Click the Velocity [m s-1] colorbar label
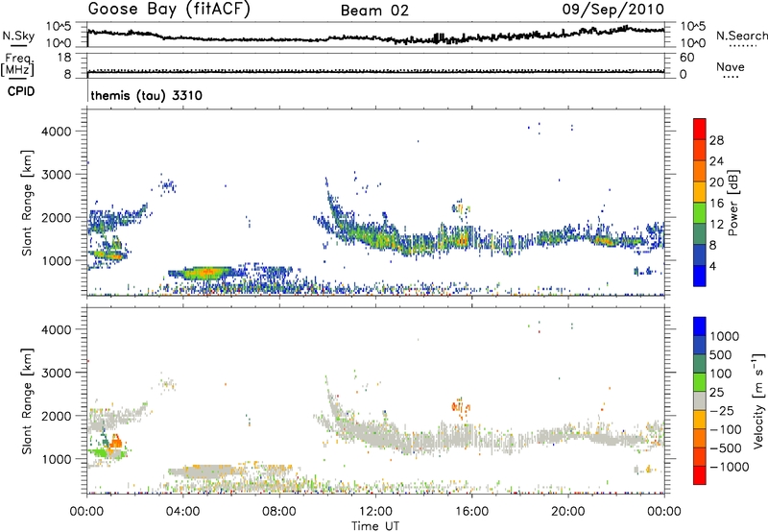 tap(758, 400)
